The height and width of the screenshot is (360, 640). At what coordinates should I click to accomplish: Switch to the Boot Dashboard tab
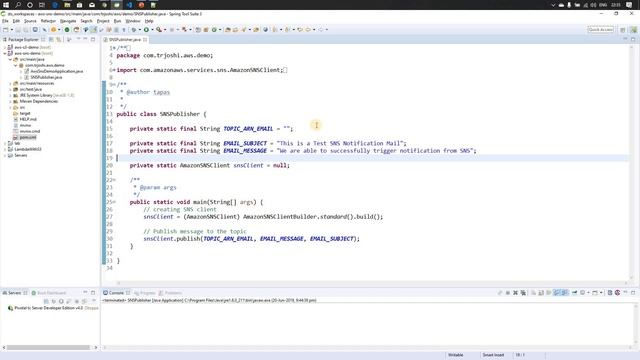pos(49,293)
